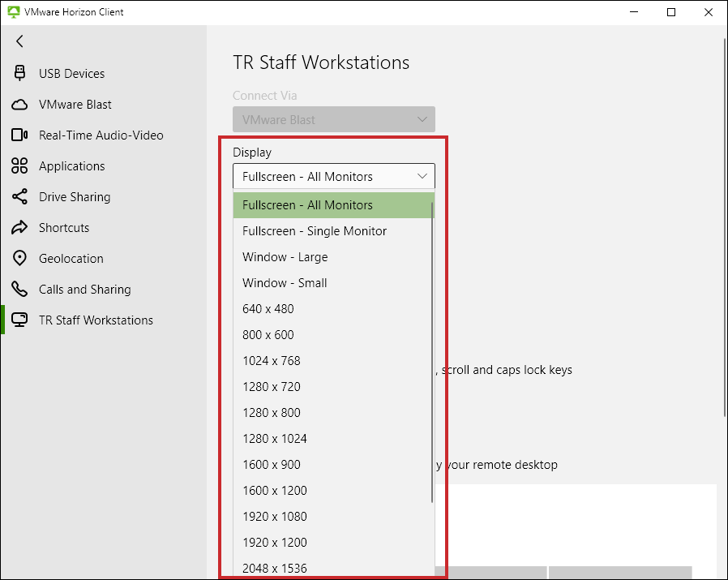
Task: Select TR Staff Workstations in sidebar
Action: (x=104, y=320)
